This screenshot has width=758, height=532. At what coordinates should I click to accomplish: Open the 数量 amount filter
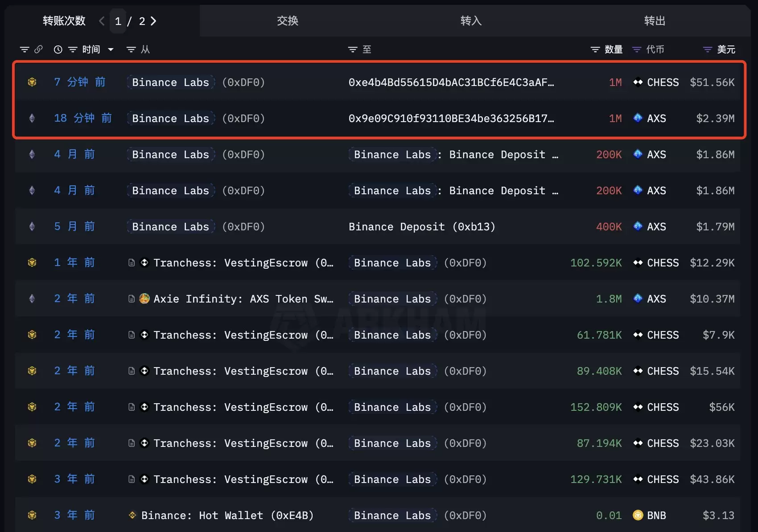pos(595,49)
